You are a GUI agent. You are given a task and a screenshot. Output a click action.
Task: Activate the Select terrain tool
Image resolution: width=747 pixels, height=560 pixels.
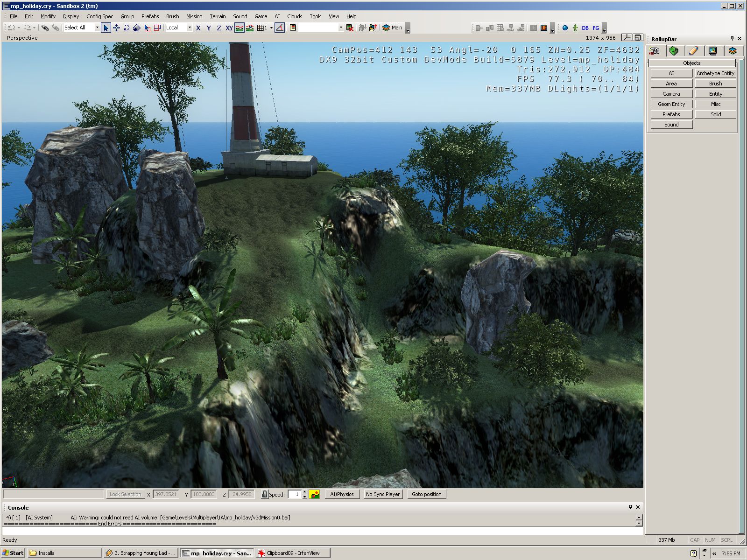(x=147, y=28)
